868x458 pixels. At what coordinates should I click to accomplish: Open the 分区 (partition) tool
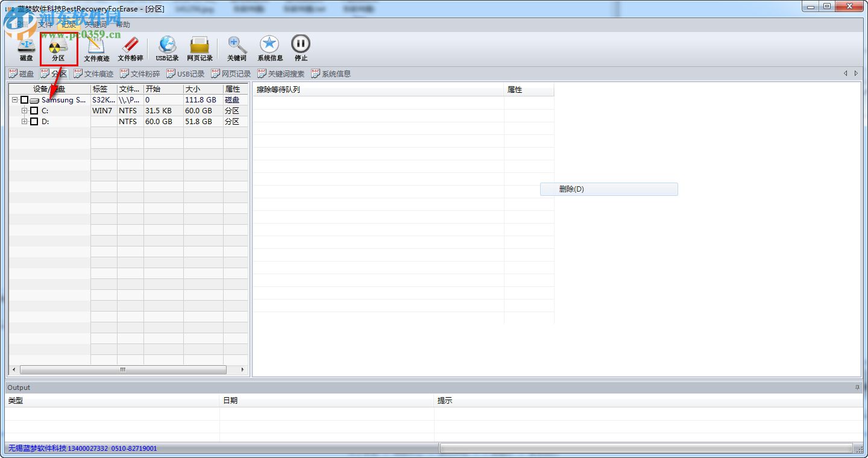pyautogui.click(x=58, y=47)
